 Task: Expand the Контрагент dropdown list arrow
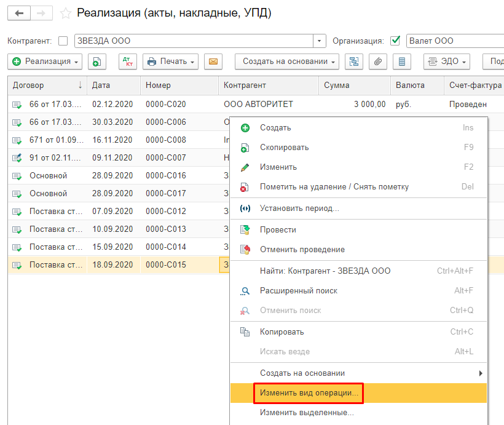point(320,41)
